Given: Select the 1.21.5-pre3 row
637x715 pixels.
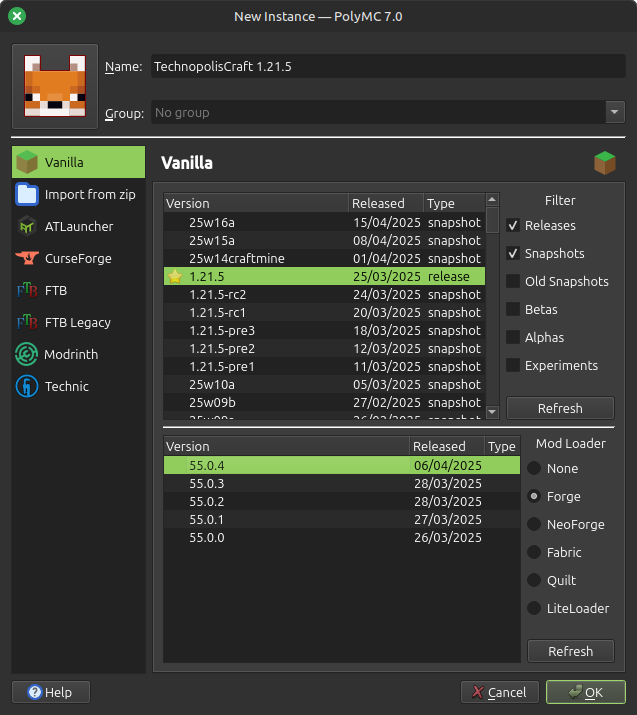Looking at the screenshot, I should click(x=324, y=330).
